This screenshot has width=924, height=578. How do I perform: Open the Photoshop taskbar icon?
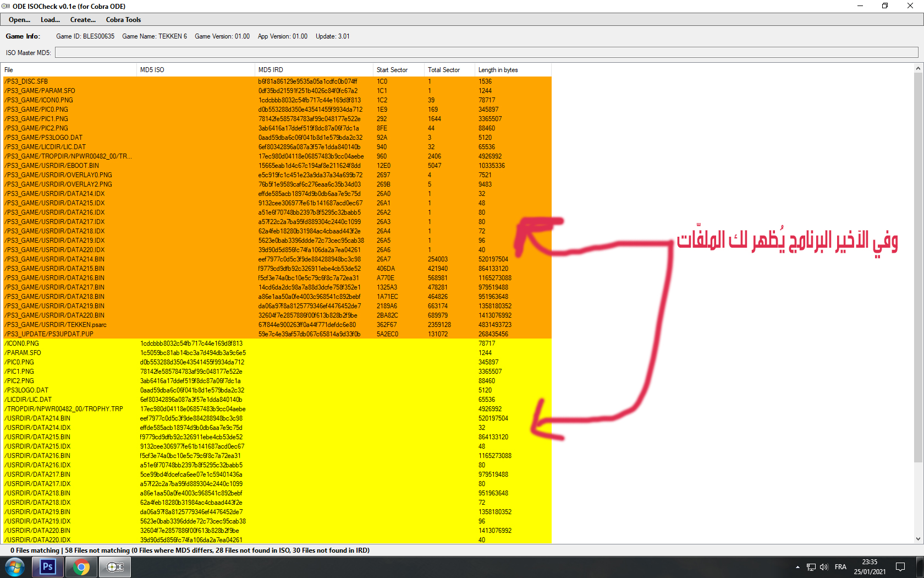point(48,566)
